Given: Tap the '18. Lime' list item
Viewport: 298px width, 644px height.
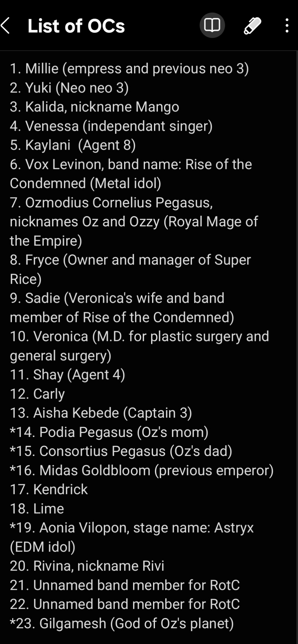Looking at the screenshot, I should click(x=37, y=509).
